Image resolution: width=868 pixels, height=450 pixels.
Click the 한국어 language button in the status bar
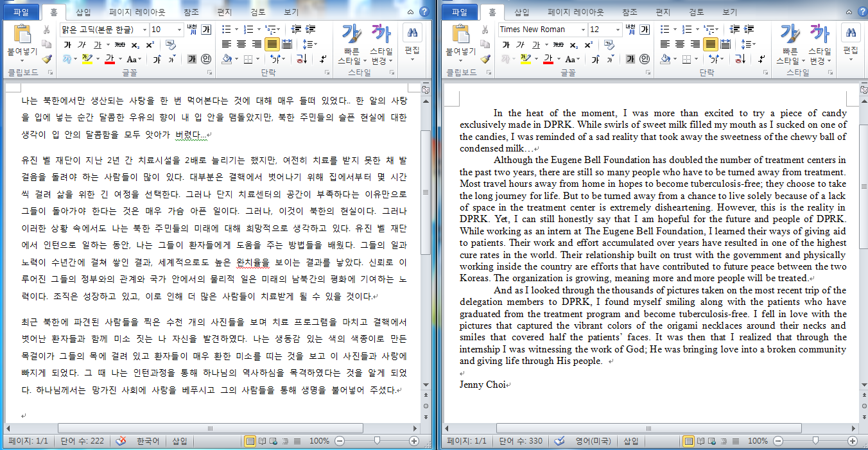148,441
